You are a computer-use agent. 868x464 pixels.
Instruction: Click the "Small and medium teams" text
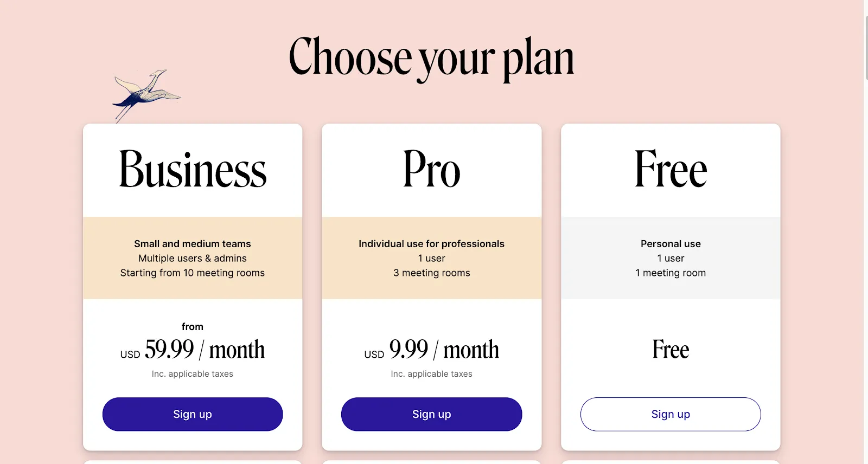click(193, 244)
